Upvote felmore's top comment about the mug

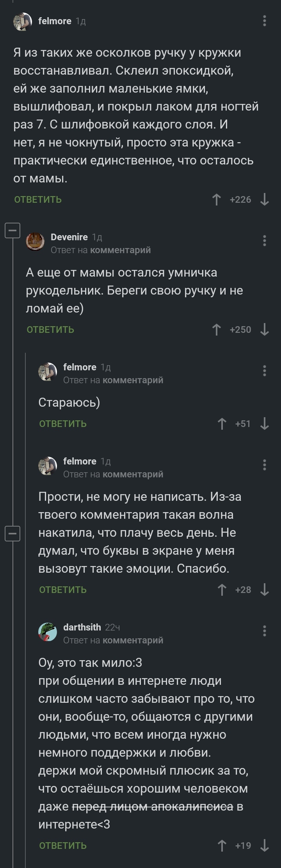tap(216, 200)
